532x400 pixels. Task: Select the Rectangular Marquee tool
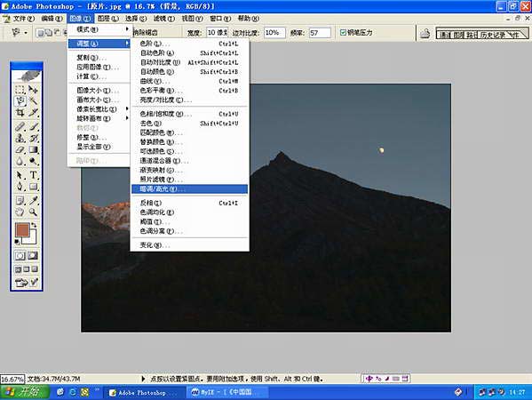coord(20,89)
